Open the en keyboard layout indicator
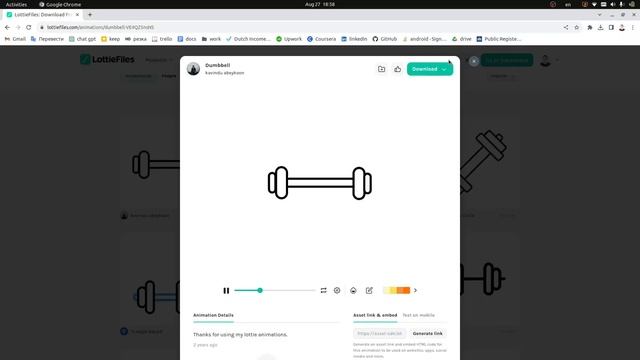Screen dimensions: 640x360 pos(568,4)
